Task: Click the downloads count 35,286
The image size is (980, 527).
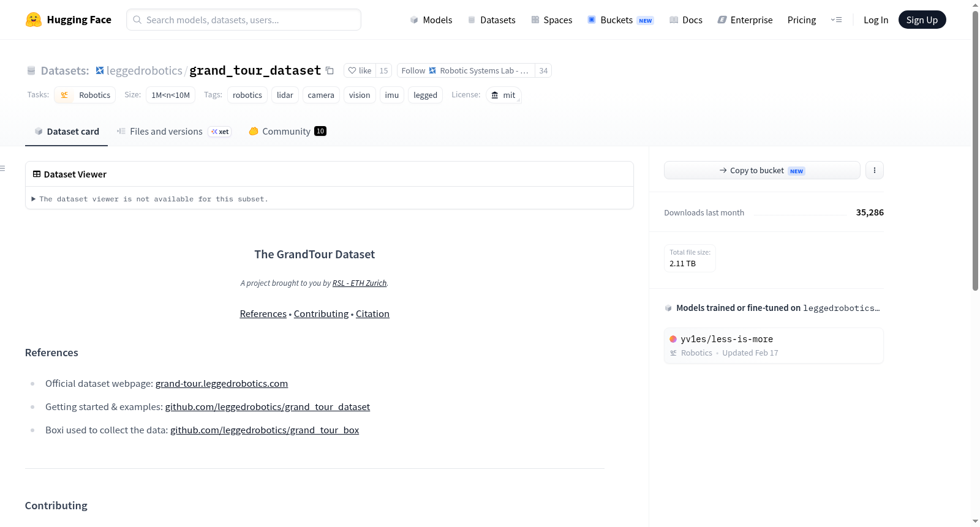Action: point(870,212)
